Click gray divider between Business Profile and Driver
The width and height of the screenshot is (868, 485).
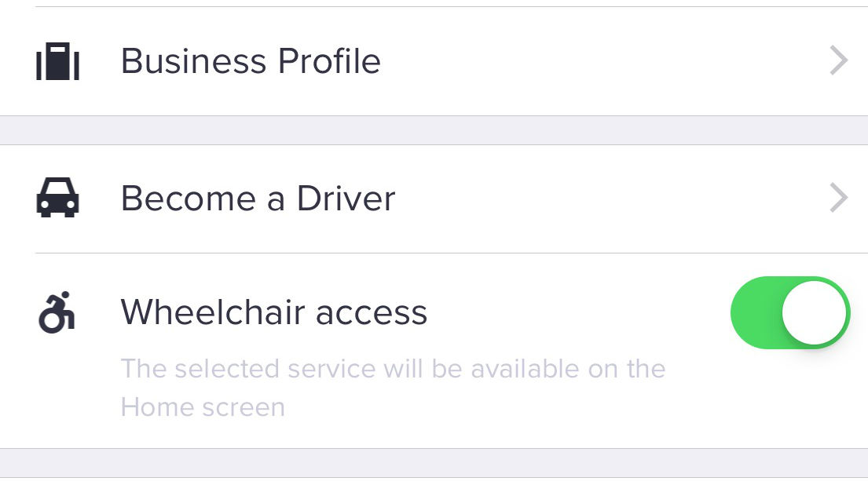click(434, 130)
